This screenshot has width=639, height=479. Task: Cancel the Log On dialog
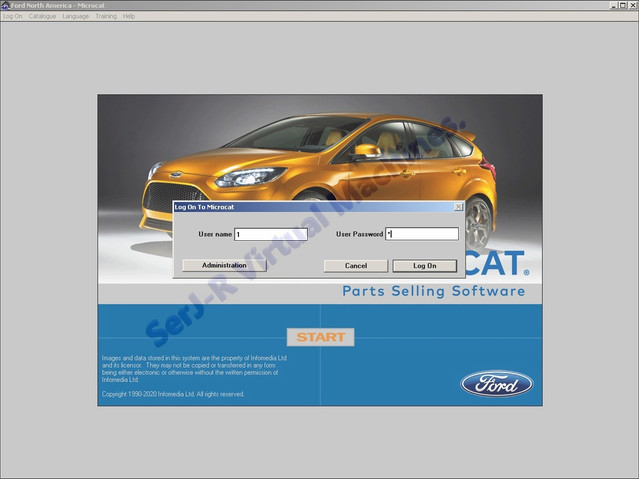(356, 266)
